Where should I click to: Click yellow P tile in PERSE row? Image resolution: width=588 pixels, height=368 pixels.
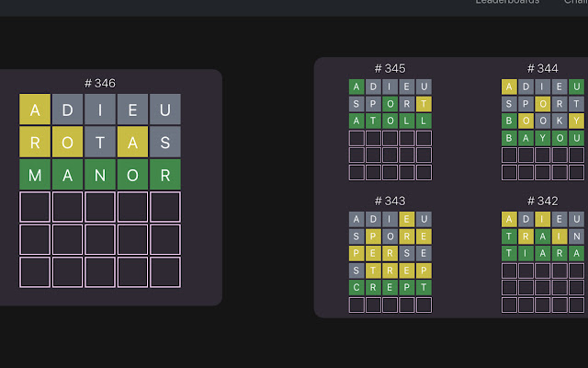pyautogui.click(x=356, y=253)
